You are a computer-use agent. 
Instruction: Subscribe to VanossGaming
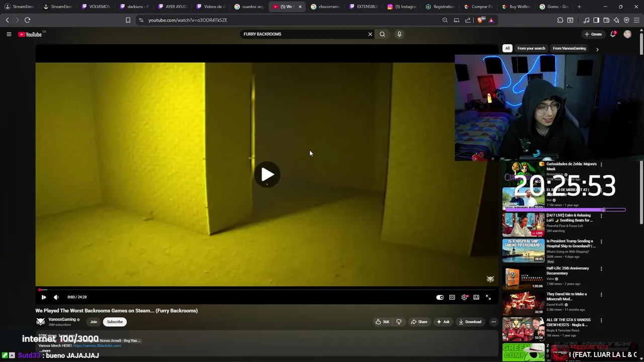point(115,322)
